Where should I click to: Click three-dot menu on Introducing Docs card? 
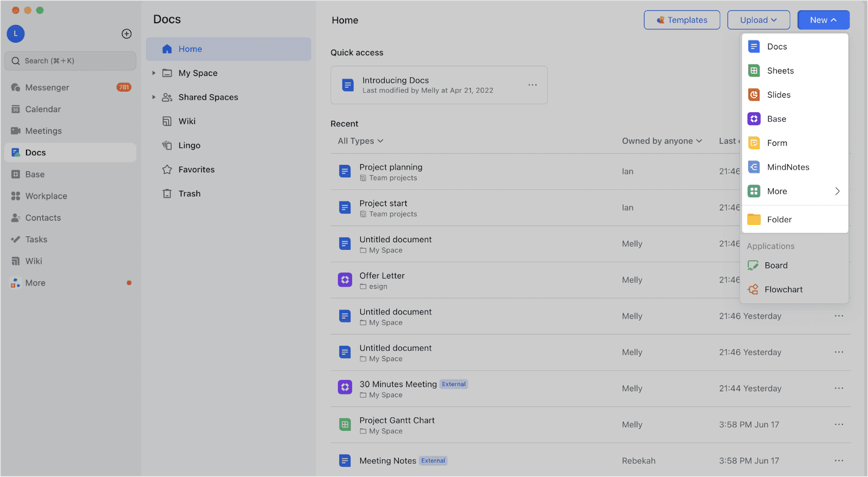[x=533, y=85]
